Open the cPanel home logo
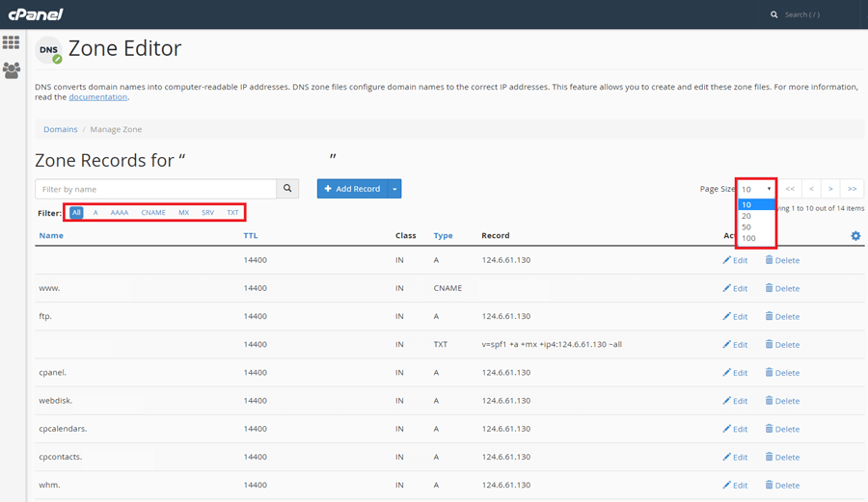868x502 pixels. pos(36,14)
